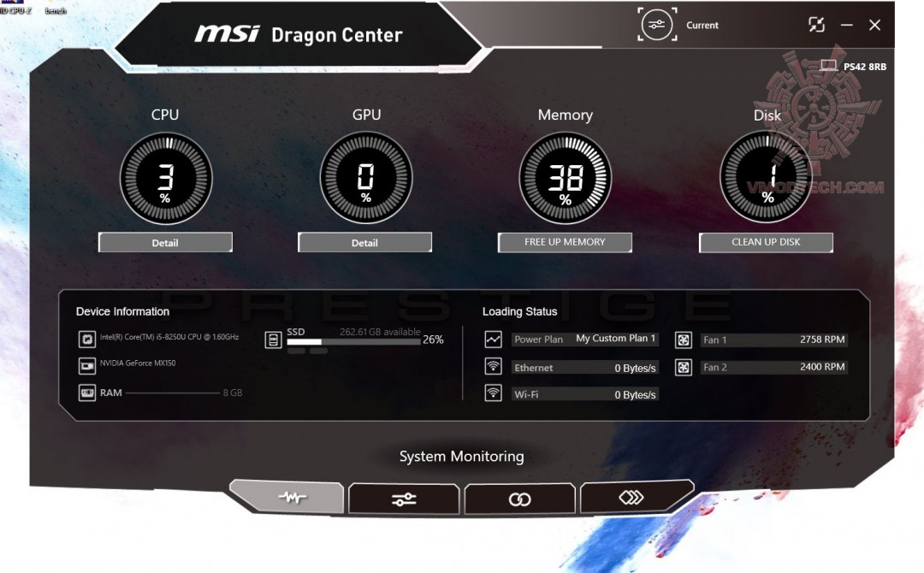Click the Fan 1 icon
Image resolution: width=924 pixels, height=573 pixels.
pyautogui.click(x=684, y=340)
